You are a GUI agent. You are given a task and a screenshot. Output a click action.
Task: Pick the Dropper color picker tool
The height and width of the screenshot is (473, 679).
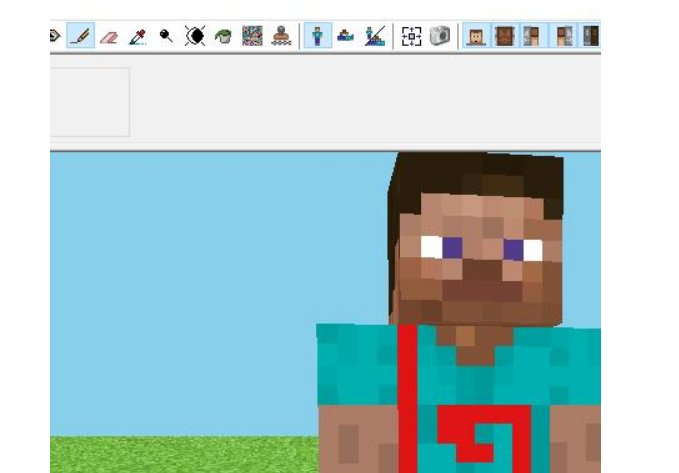(x=137, y=36)
